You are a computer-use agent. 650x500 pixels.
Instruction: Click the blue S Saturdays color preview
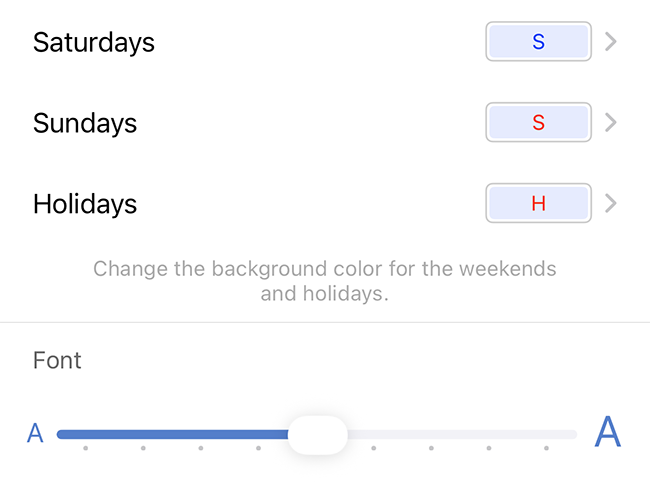538,42
